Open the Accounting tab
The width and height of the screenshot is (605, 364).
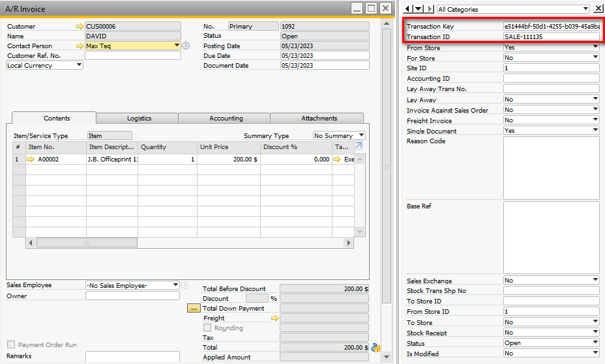tap(226, 119)
